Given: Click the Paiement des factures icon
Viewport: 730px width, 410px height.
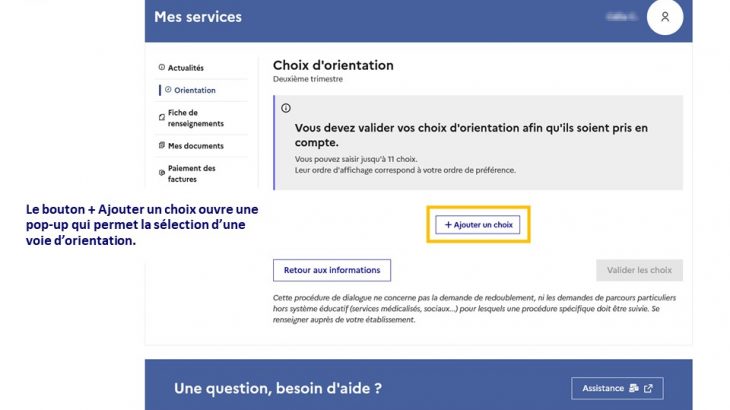Looking at the screenshot, I should (162, 173).
